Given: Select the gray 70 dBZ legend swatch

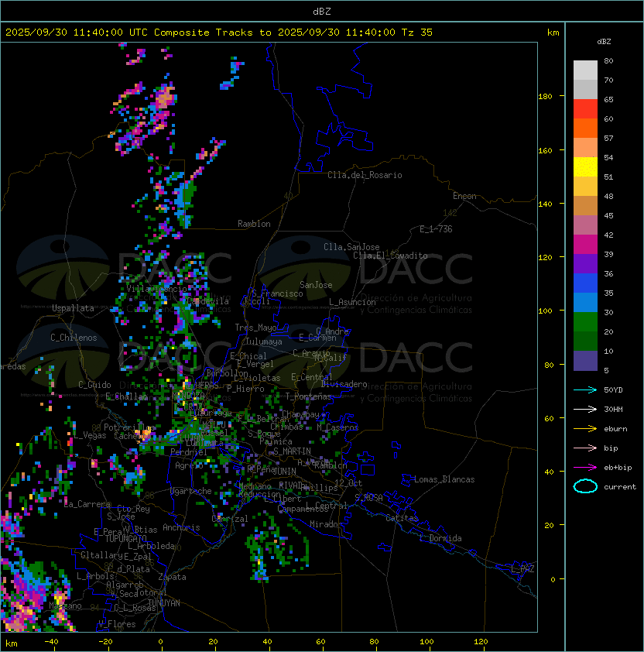Looking at the screenshot, I should pyautogui.click(x=585, y=89).
